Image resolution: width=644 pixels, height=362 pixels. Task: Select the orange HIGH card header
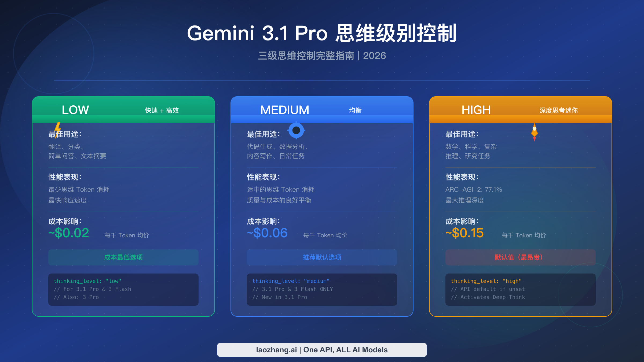click(x=521, y=110)
